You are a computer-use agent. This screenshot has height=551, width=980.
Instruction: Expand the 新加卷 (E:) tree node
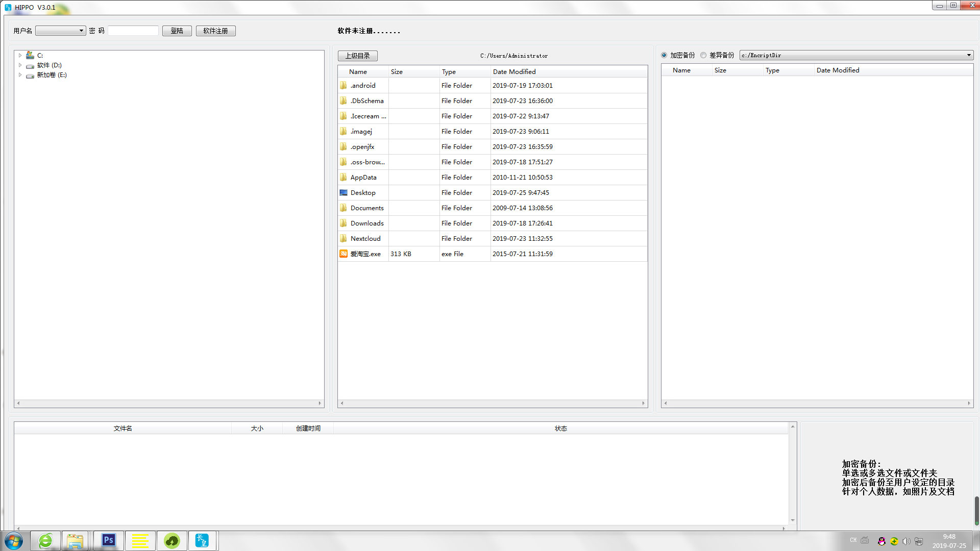click(20, 75)
